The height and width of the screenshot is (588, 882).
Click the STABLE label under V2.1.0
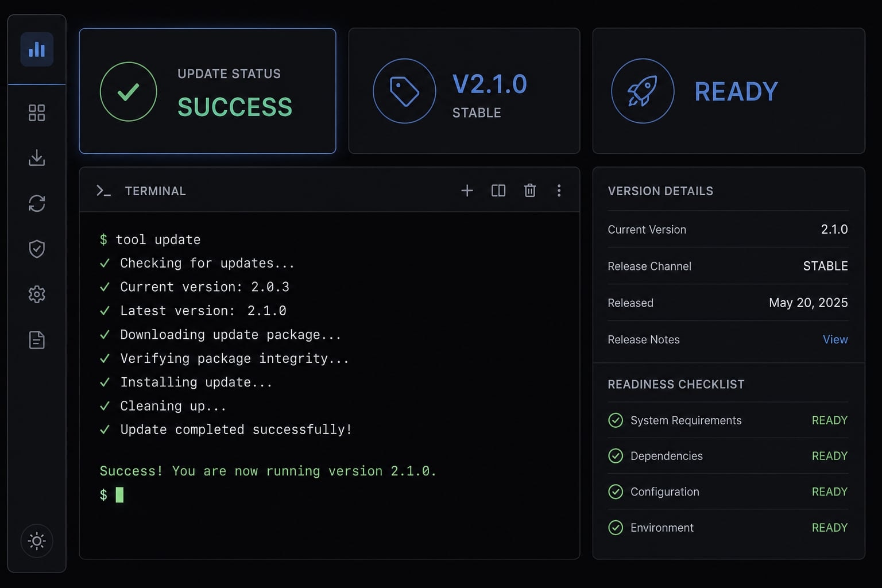(477, 113)
